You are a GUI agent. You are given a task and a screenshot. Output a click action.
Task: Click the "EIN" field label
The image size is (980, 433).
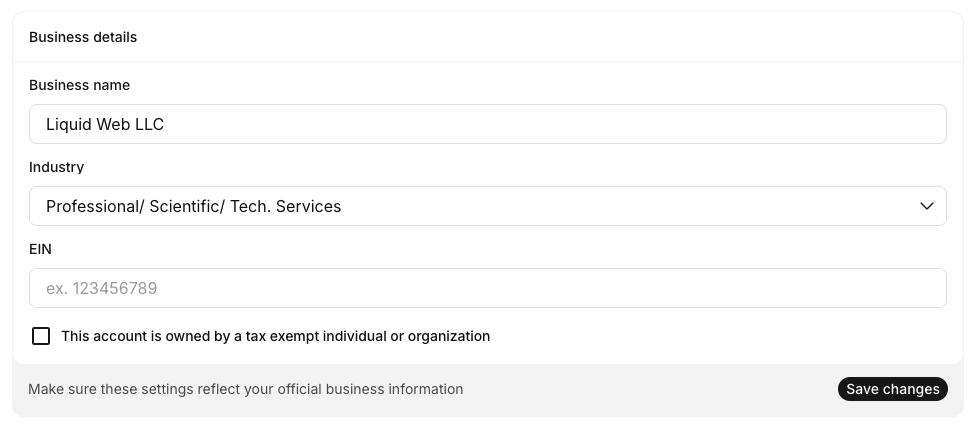(x=40, y=249)
